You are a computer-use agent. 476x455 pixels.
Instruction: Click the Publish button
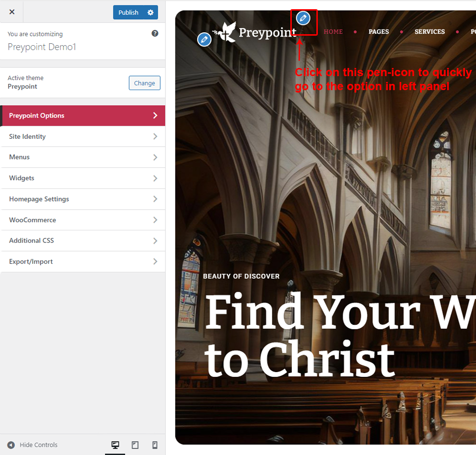[x=128, y=13]
